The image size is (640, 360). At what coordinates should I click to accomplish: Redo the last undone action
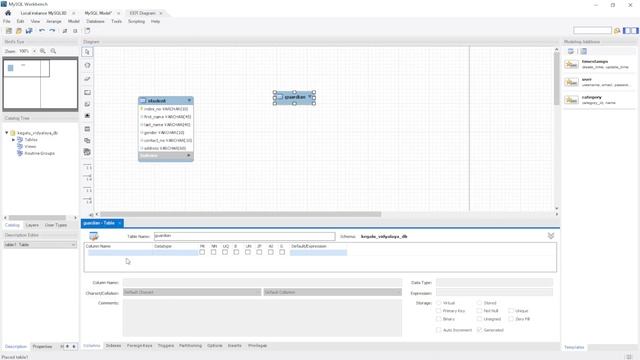pos(52,31)
